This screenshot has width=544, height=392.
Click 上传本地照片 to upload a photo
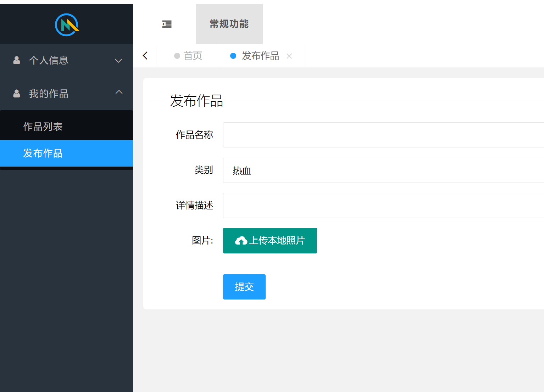pyautogui.click(x=270, y=241)
